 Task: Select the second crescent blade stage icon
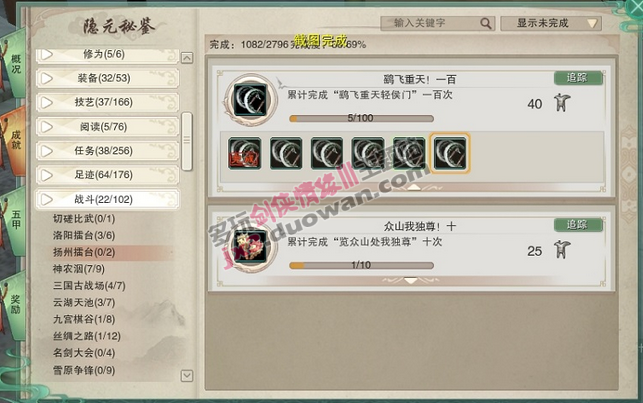[286, 154]
